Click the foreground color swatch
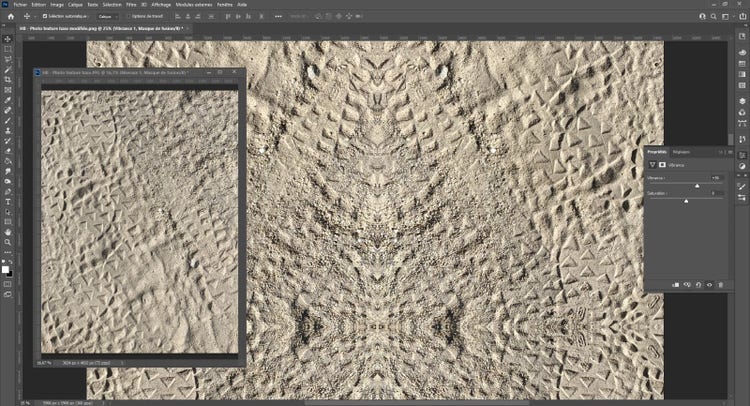750x406 pixels. click(x=5, y=270)
